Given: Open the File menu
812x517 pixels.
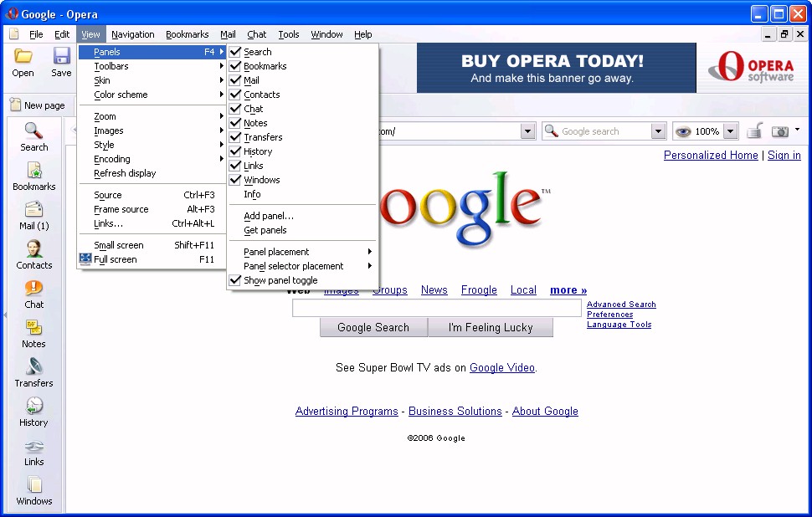Looking at the screenshot, I should tap(36, 34).
